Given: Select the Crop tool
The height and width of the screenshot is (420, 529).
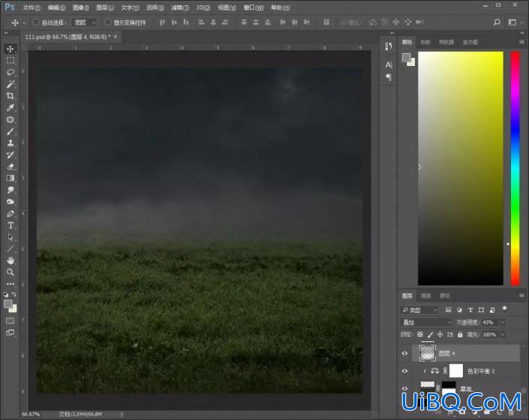Looking at the screenshot, I should 11,96.
